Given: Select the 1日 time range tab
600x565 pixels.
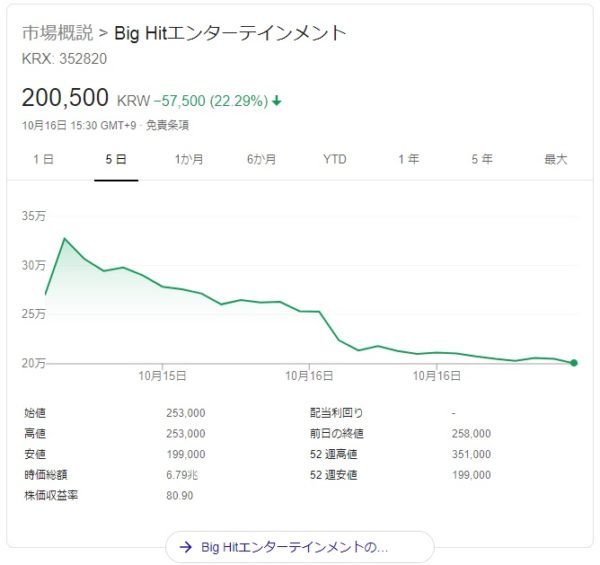Looking at the screenshot, I should pos(43,159).
